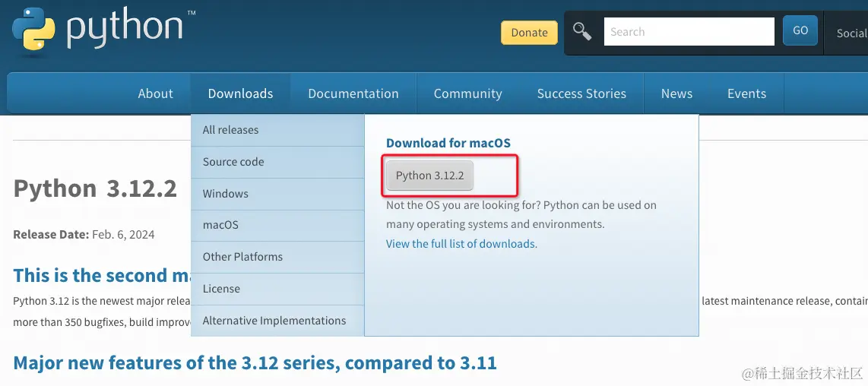
Task: Open the News menu
Action: click(676, 93)
